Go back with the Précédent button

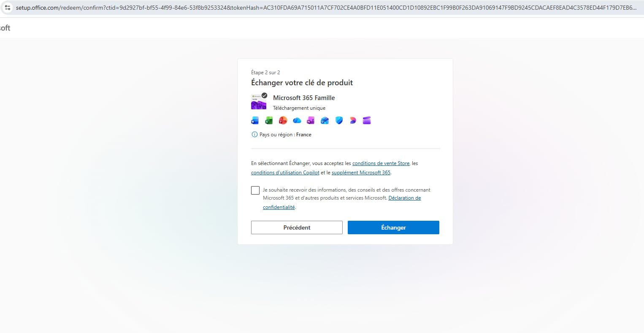tap(297, 227)
